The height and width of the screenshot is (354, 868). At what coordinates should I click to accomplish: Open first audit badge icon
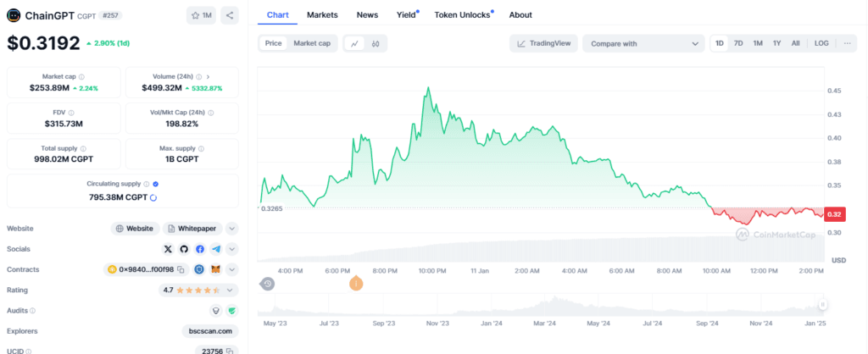pyautogui.click(x=216, y=311)
